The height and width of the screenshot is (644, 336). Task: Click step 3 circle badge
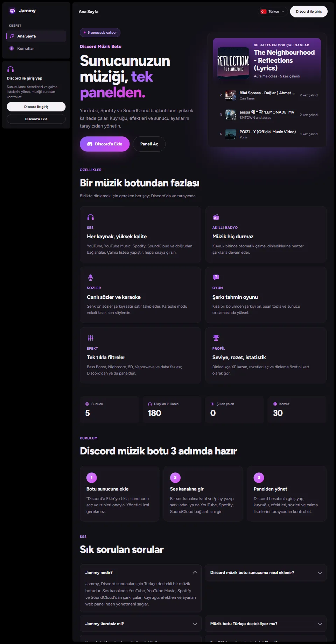coord(259,478)
